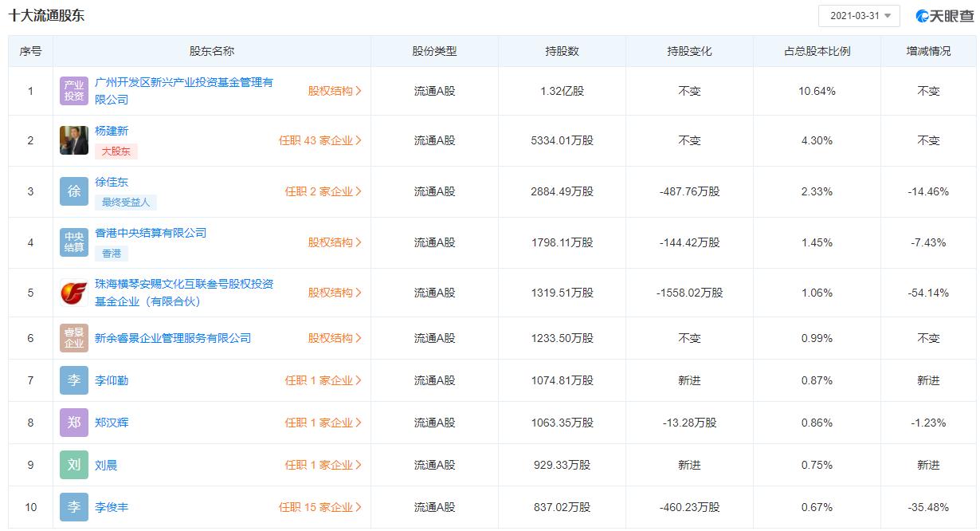
Task: Click the 股份类型 column header
Action: [435, 51]
